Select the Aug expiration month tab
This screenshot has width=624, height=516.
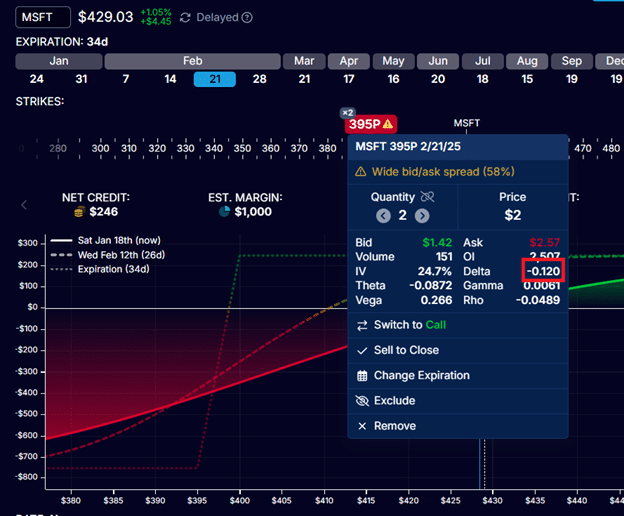(x=527, y=61)
